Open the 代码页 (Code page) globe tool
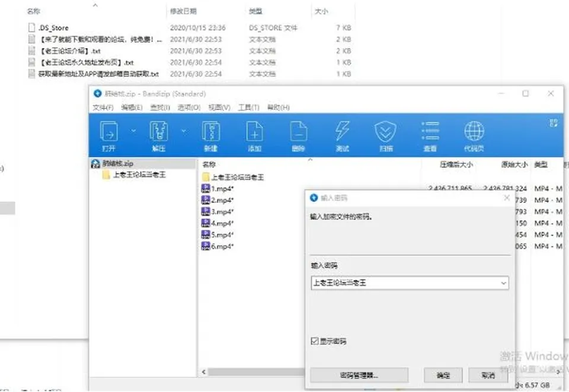The width and height of the screenshot is (569, 392). (x=474, y=131)
